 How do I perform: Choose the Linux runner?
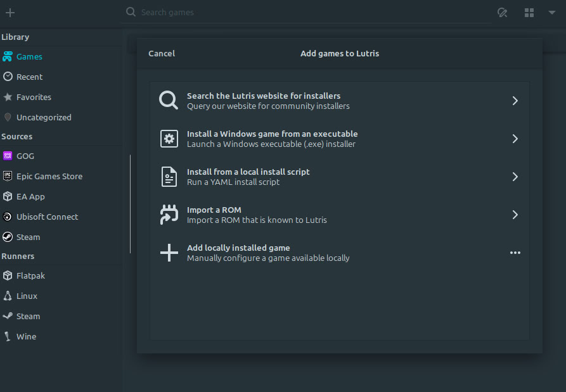tap(61, 296)
